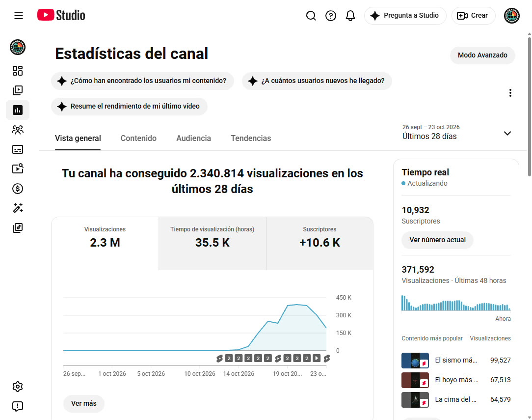
Task: Click the play video marker on chart timeline
Action: click(x=316, y=358)
